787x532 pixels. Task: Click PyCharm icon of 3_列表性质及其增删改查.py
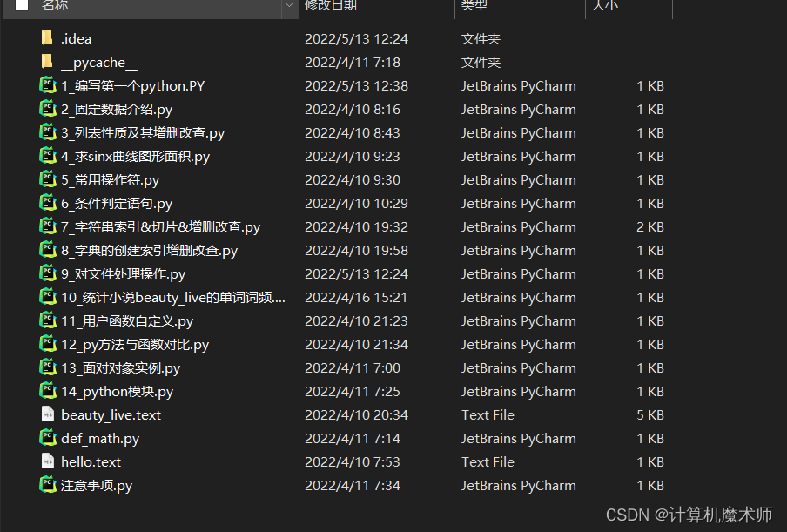48,132
